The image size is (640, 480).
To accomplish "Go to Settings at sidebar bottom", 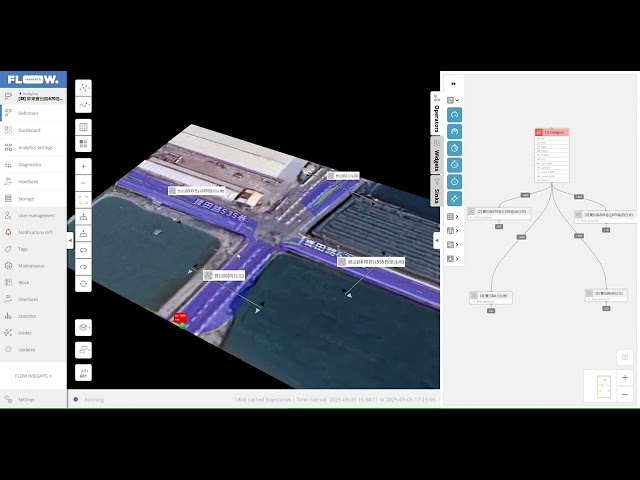I will pyautogui.click(x=25, y=399).
